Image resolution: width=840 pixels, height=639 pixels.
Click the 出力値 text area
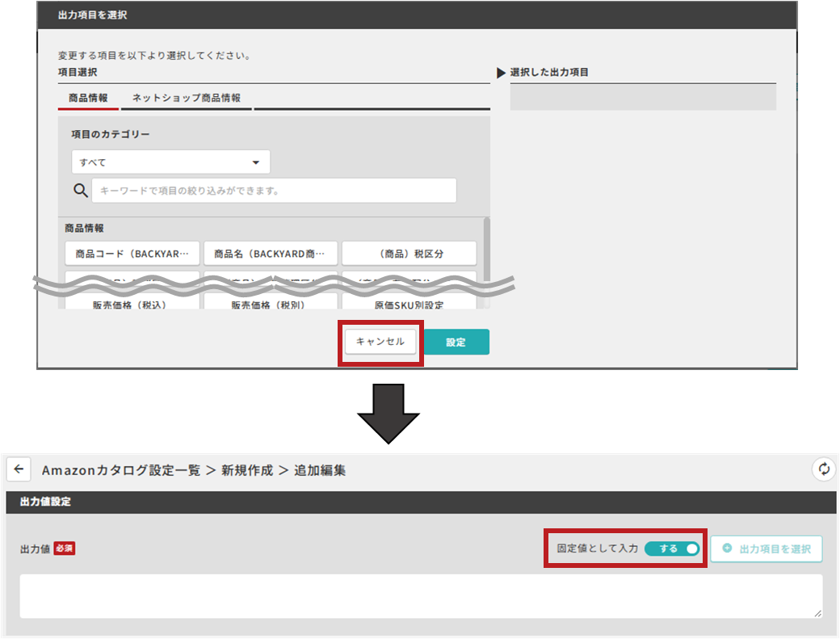click(421, 596)
